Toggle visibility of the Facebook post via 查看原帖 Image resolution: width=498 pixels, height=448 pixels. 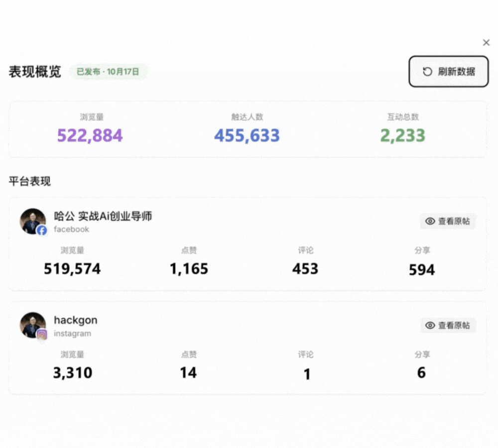tap(448, 222)
